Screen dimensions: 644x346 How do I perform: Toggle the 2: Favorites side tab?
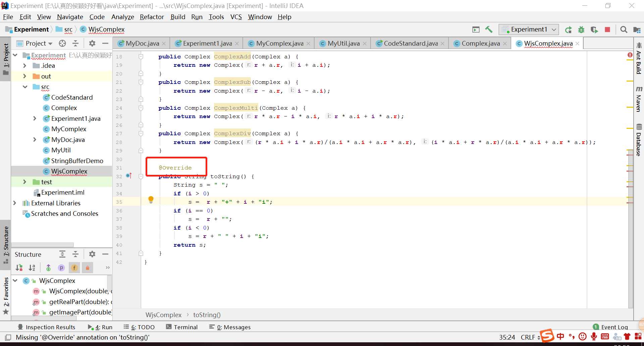(x=6, y=295)
